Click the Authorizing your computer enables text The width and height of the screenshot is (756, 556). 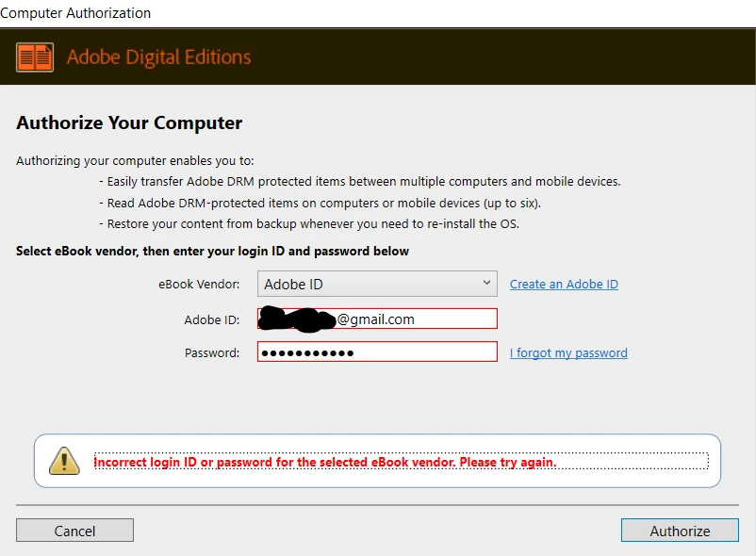click(x=135, y=160)
